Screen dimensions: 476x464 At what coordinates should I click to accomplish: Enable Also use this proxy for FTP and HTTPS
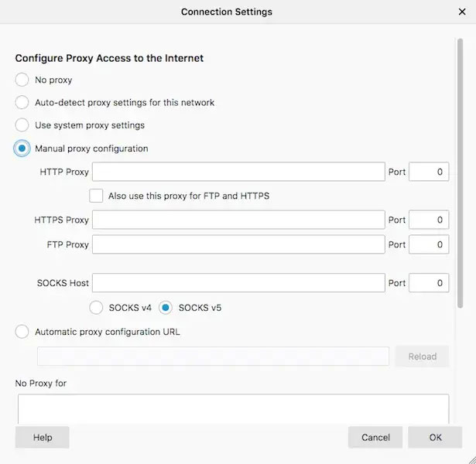96,196
